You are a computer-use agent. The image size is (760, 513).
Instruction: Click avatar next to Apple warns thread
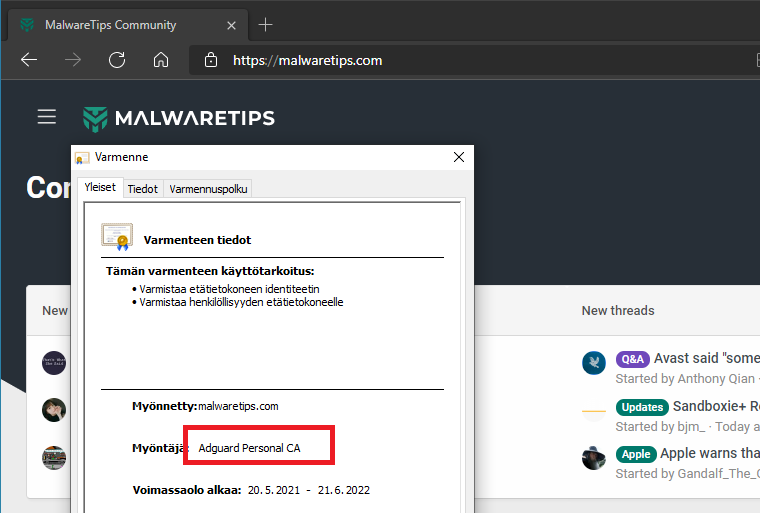(594, 458)
